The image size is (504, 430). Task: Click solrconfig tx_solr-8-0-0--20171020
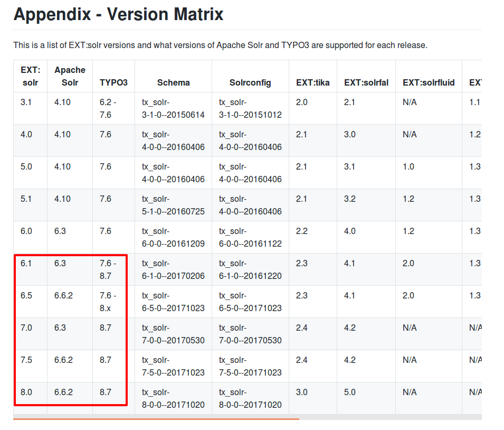pyautogui.click(x=250, y=398)
